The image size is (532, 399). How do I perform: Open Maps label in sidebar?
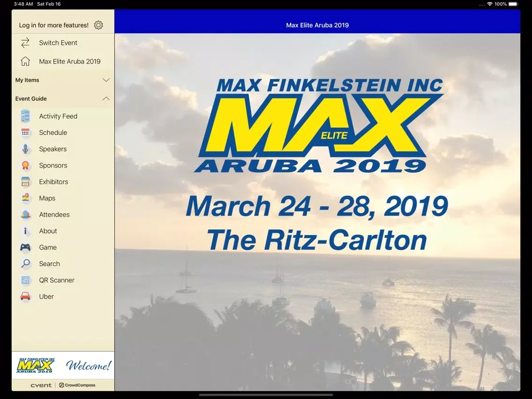coord(47,198)
